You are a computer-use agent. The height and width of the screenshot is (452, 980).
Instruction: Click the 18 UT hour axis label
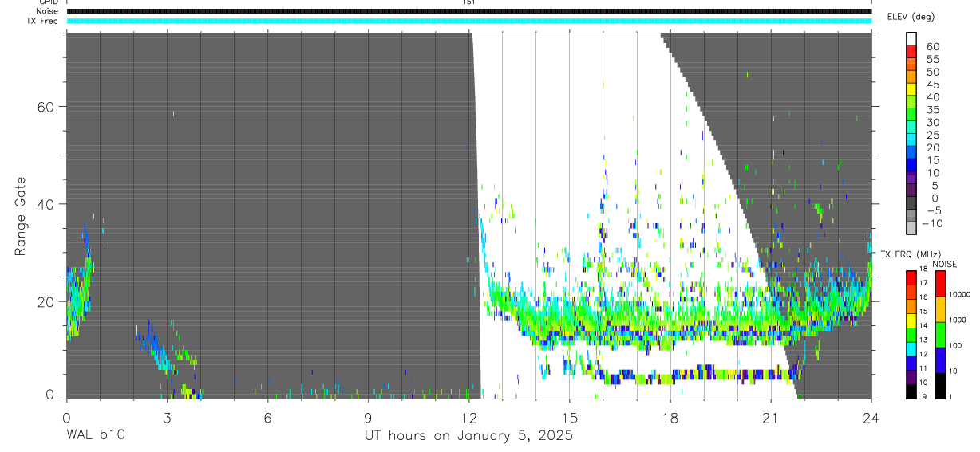pyautogui.click(x=670, y=418)
